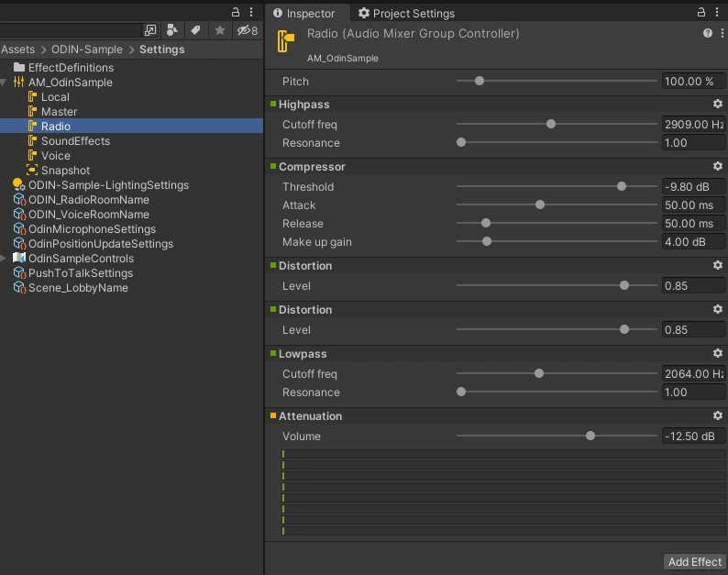Screen dimensions: 728x575
Task: Toggle first Distortion bypass green square
Action: tap(273, 265)
